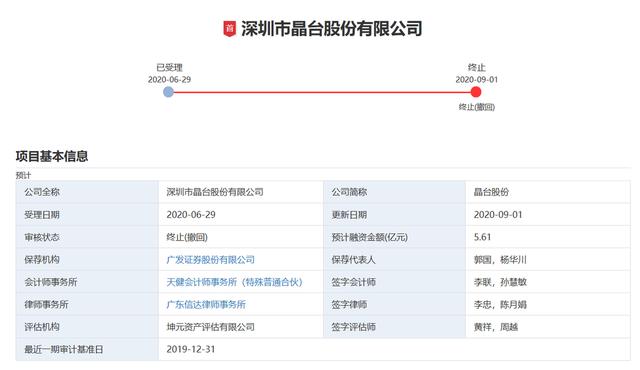The width and height of the screenshot is (640, 370).
Task: Select the 公司全称 value cell 深圳市晶台股份有限公司
Action: pos(215,192)
